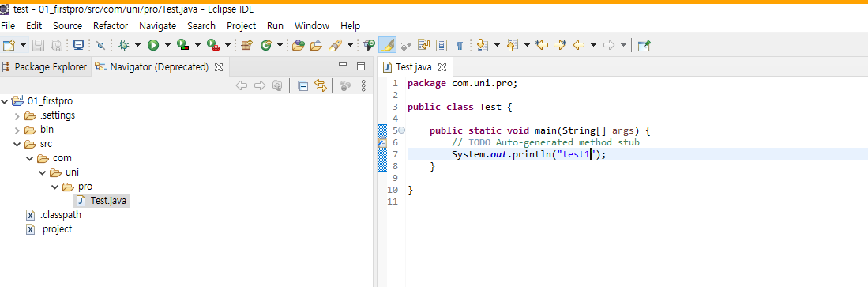Collapse the 01_firstpro project node
The height and width of the screenshot is (287, 868).
[x=5, y=101]
